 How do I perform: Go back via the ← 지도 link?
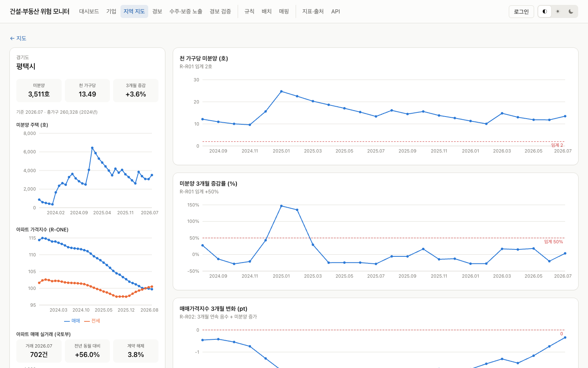(18, 38)
